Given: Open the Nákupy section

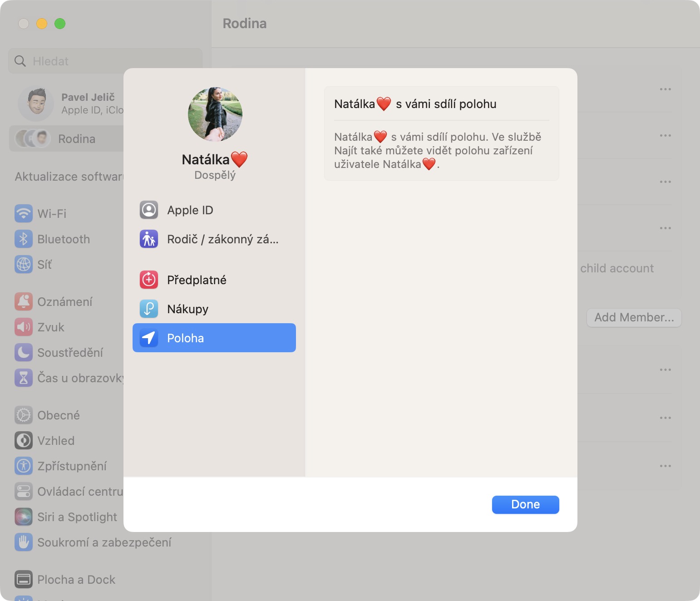Looking at the screenshot, I should [214, 309].
